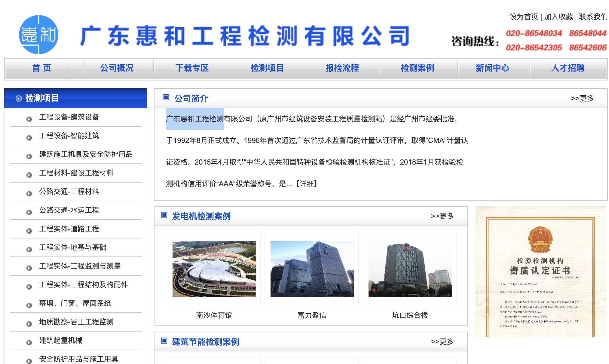
Task: Click the blue square icon beside 发电机检测案例
Action: pos(164,215)
